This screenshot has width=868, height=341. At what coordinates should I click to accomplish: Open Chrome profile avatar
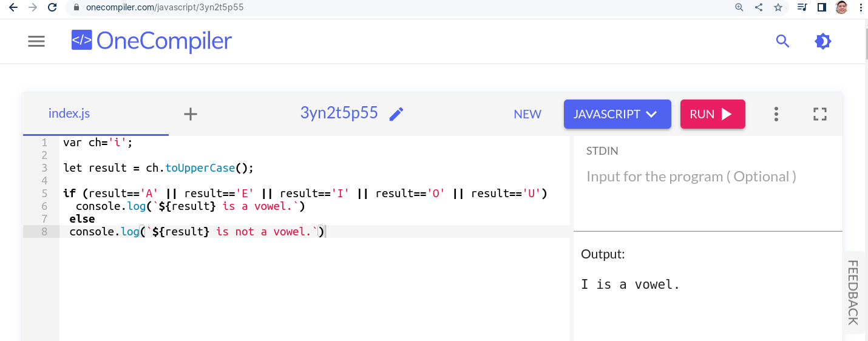coord(841,8)
